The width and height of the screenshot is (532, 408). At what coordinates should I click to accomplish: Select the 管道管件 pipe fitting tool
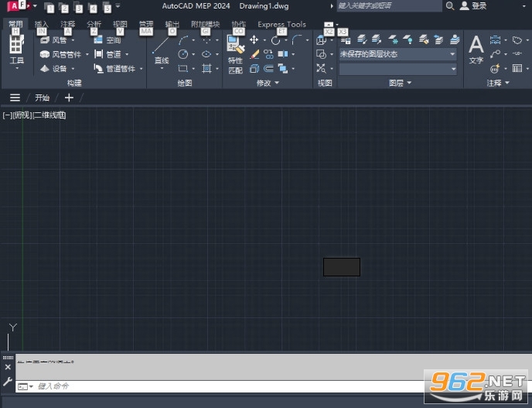[x=114, y=69]
